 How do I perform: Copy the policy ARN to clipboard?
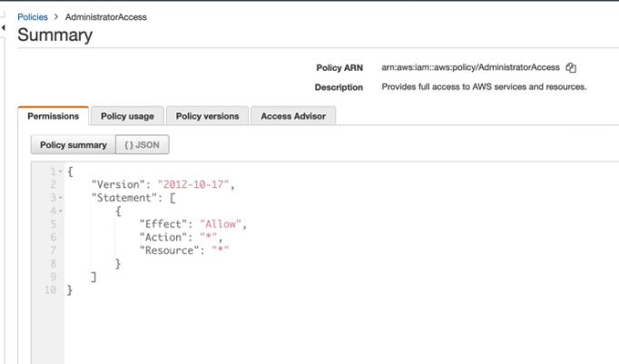click(x=571, y=67)
